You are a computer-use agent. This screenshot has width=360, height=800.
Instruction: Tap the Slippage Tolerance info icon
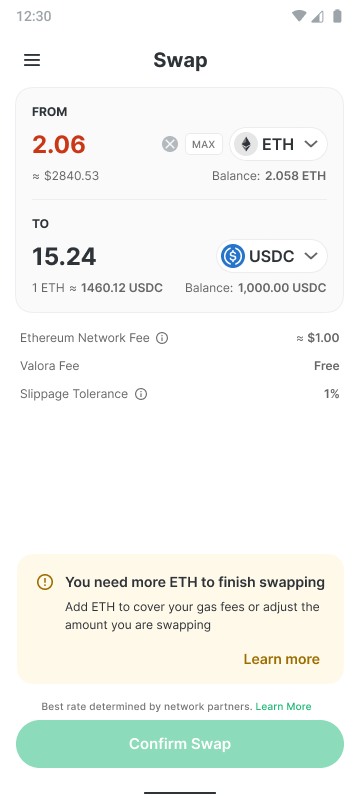coord(141,394)
